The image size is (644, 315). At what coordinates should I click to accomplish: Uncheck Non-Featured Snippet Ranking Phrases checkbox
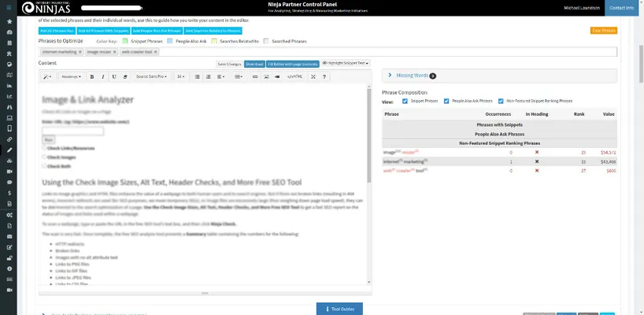[501, 101]
